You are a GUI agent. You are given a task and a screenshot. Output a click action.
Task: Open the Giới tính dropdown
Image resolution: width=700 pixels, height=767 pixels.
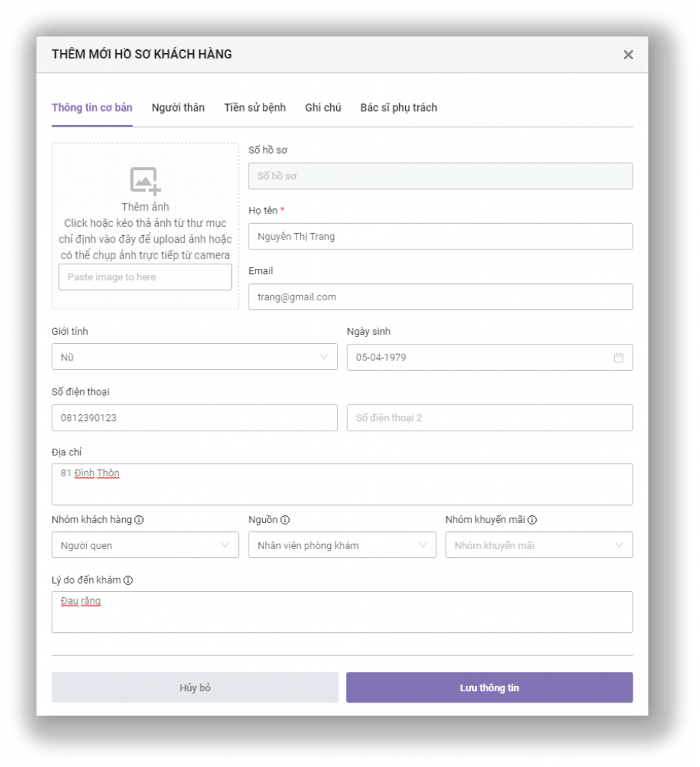(195, 357)
